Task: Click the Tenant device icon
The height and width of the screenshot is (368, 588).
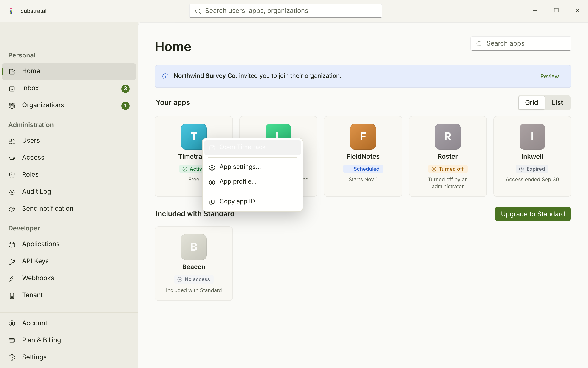Action: coord(12,296)
